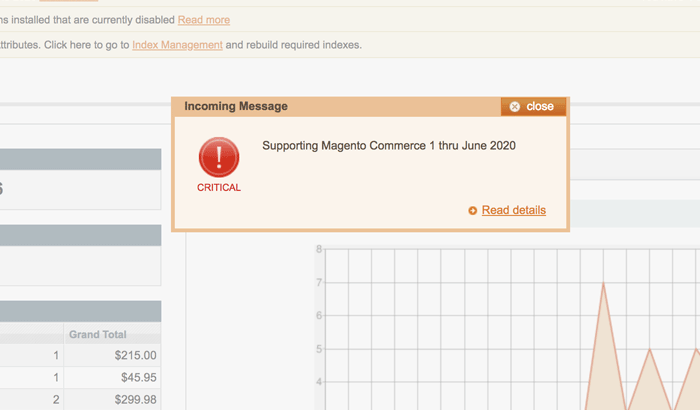Click the message text about Magento Commerce 1
Image resolution: width=700 pixels, height=410 pixels.
pyautogui.click(x=389, y=146)
